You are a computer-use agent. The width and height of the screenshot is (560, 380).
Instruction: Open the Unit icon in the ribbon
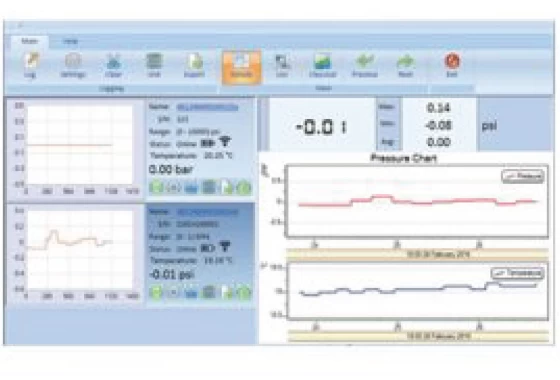[154, 65]
